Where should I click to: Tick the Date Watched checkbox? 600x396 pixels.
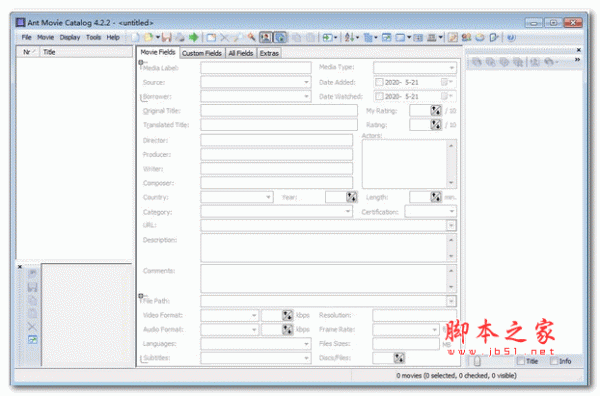click(x=379, y=96)
